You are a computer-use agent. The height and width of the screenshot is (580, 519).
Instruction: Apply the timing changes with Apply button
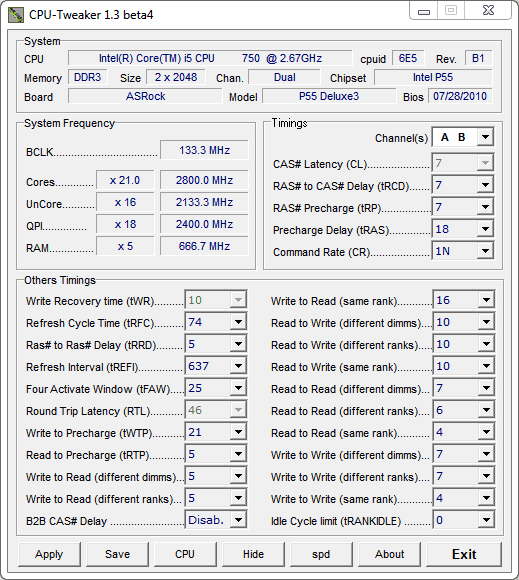[49, 554]
